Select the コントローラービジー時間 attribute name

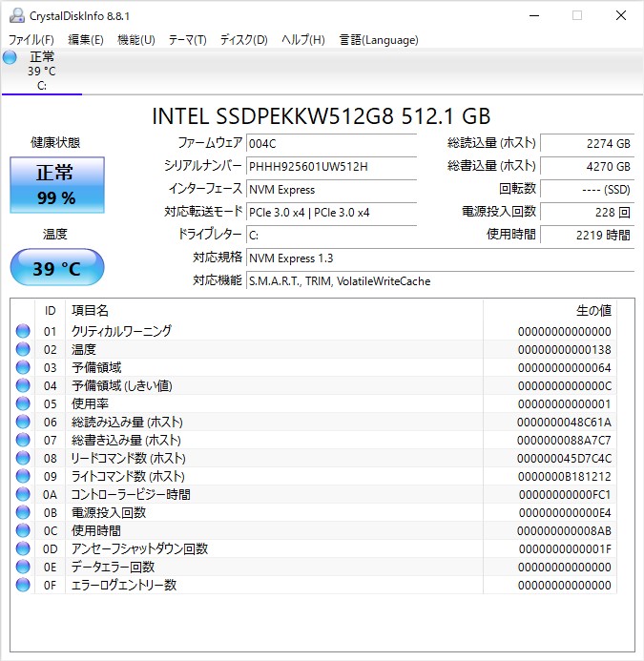[x=131, y=494]
